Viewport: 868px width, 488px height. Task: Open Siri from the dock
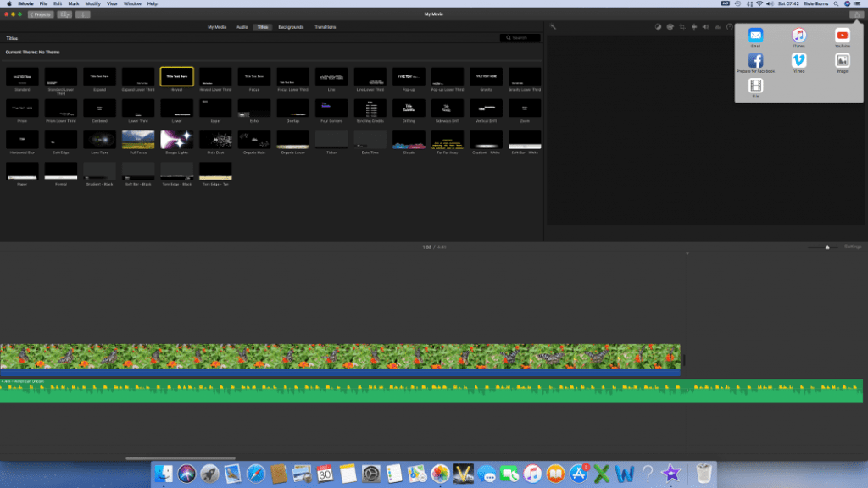pos(186,474)
